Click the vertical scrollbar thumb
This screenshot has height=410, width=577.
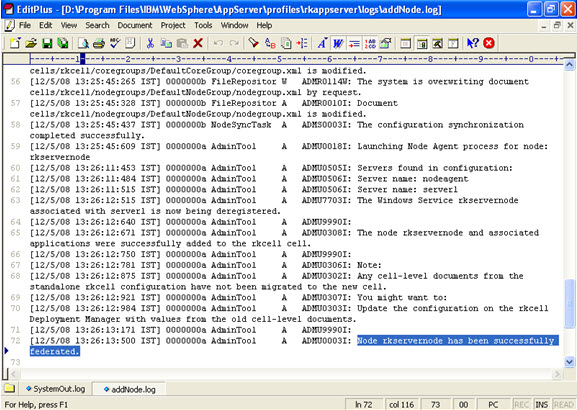point(569,303)
